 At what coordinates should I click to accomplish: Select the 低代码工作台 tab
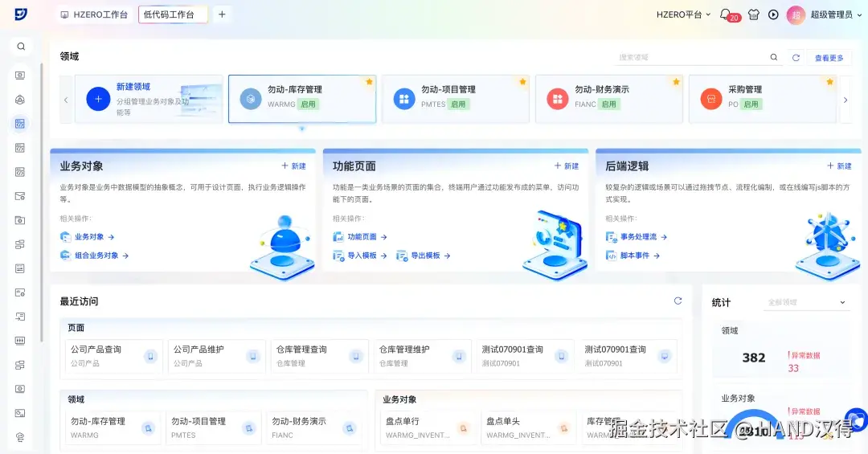[x=174, y=15]
